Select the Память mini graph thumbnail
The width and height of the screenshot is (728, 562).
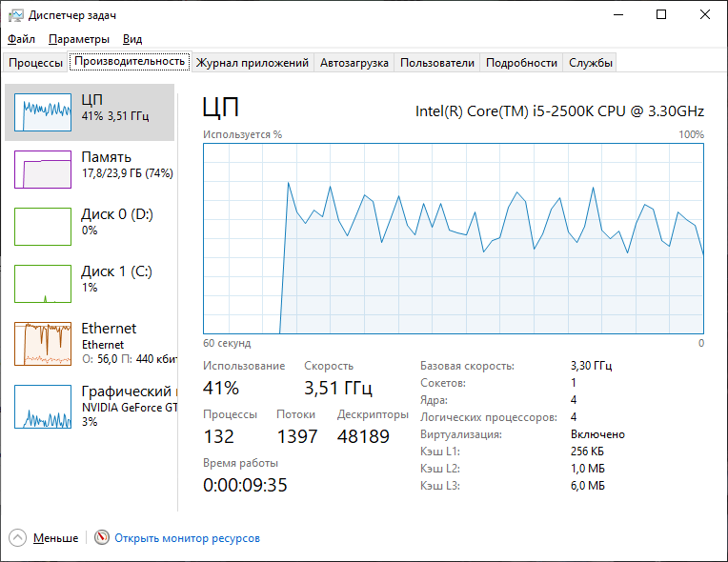click(x=43, y=170)
